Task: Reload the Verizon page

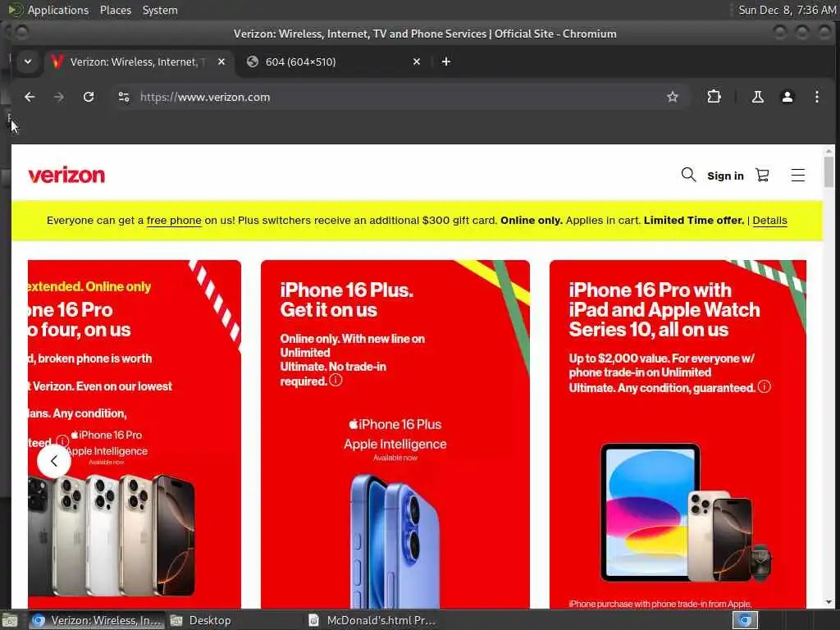Action: tap(89, 97)
